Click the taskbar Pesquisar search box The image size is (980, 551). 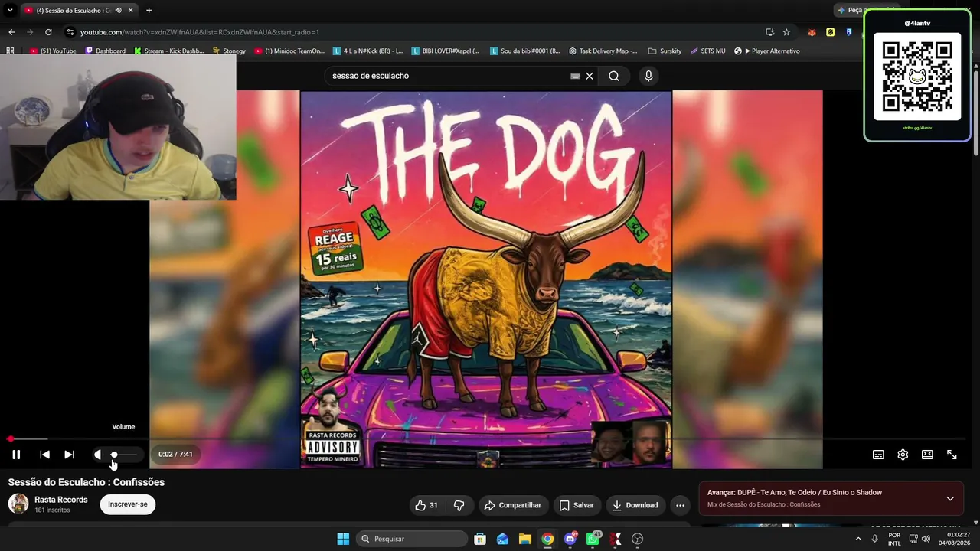point(413,539)
